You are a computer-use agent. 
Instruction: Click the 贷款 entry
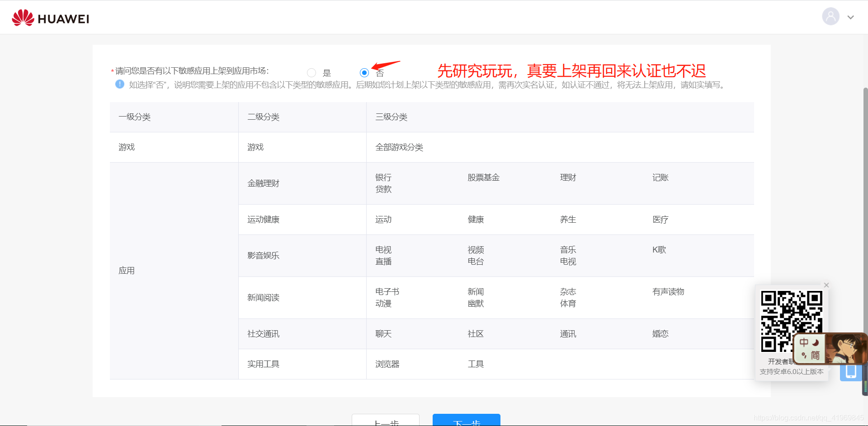tap(383, 189)
